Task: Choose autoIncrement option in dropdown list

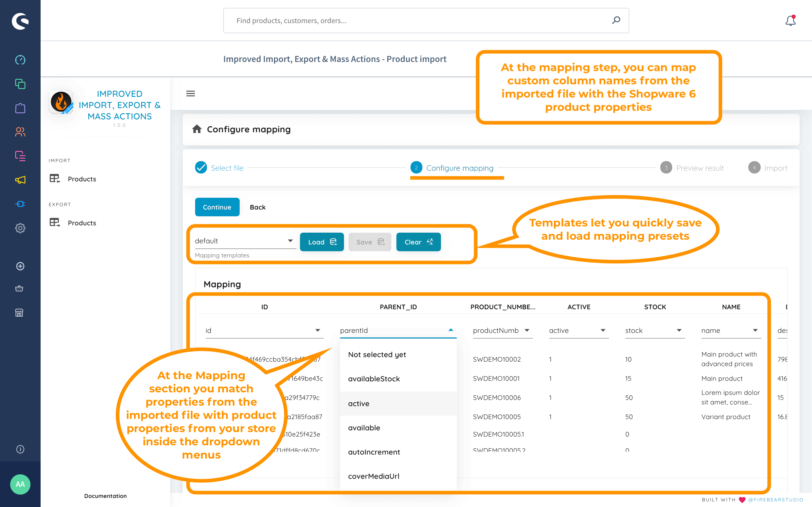Action: point(374,452)
